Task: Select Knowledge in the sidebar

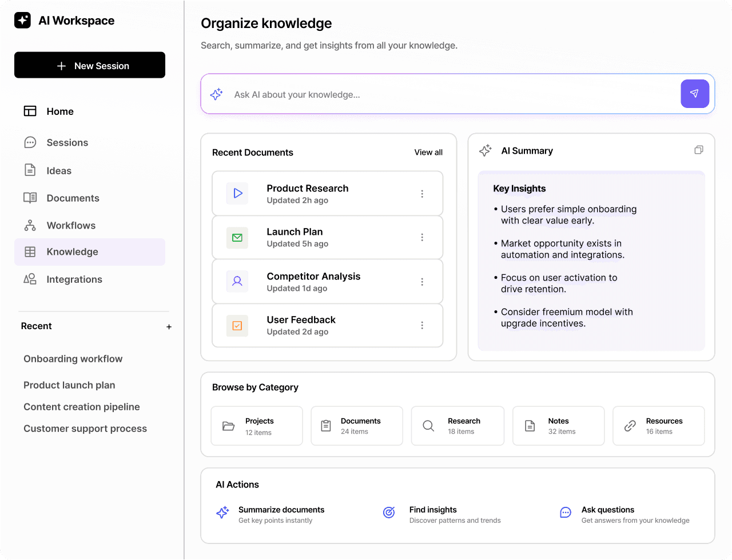Action: [90, 252]
